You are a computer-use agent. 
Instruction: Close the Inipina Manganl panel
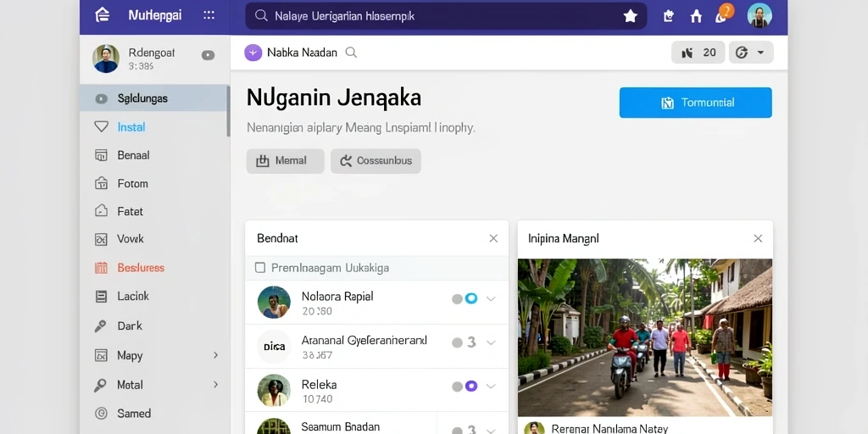[x=758, y=238]
